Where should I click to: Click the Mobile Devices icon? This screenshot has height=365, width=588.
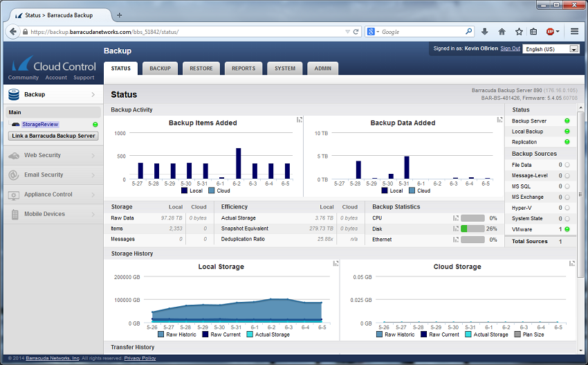15,215
